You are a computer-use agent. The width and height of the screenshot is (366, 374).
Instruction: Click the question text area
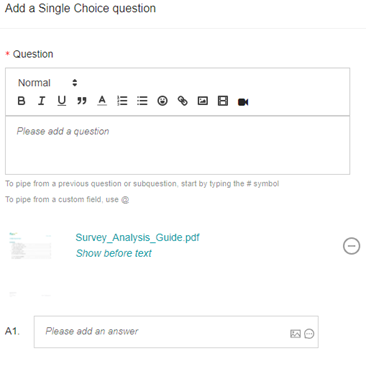tap(177, 145)
